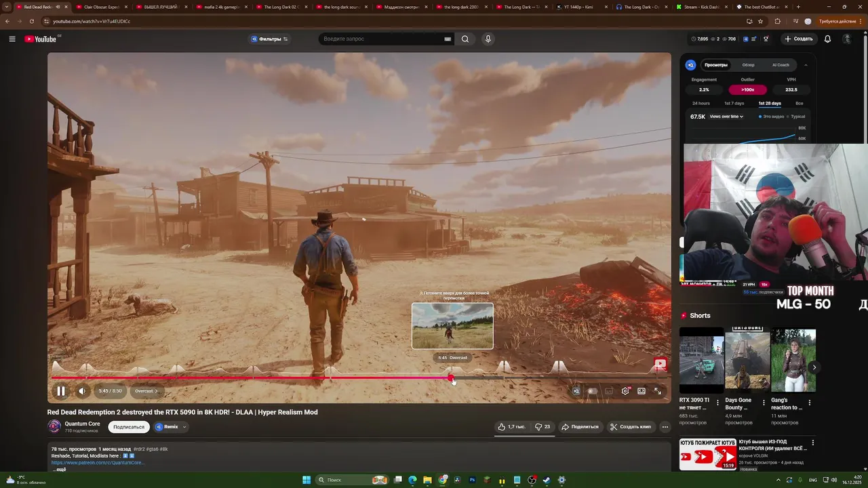The width and height of the screenshot is (868, 488).
Task: Open Photoshop from the taskbar
Action: click(x=472, y=480)
